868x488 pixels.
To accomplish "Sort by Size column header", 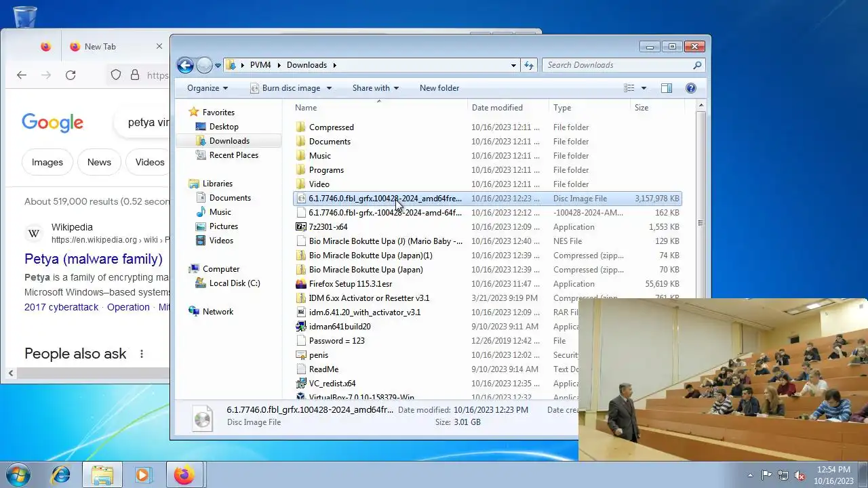I will pos(656,108).
